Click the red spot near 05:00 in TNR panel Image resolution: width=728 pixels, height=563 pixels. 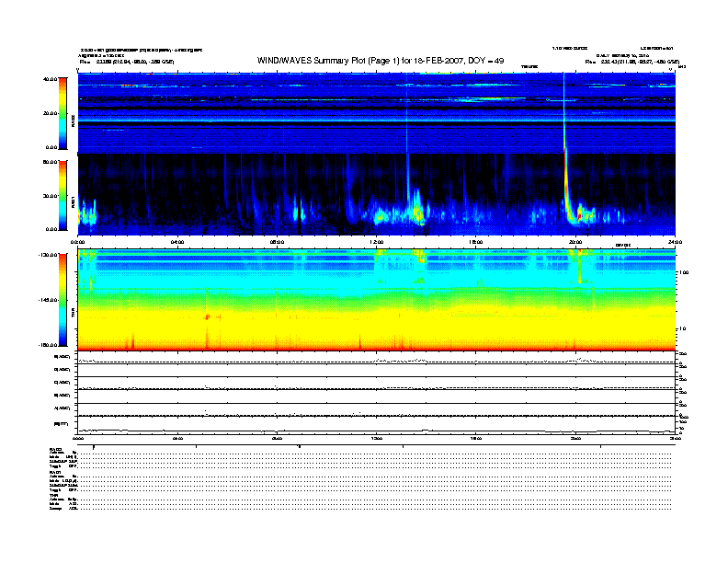click(207, 316)
